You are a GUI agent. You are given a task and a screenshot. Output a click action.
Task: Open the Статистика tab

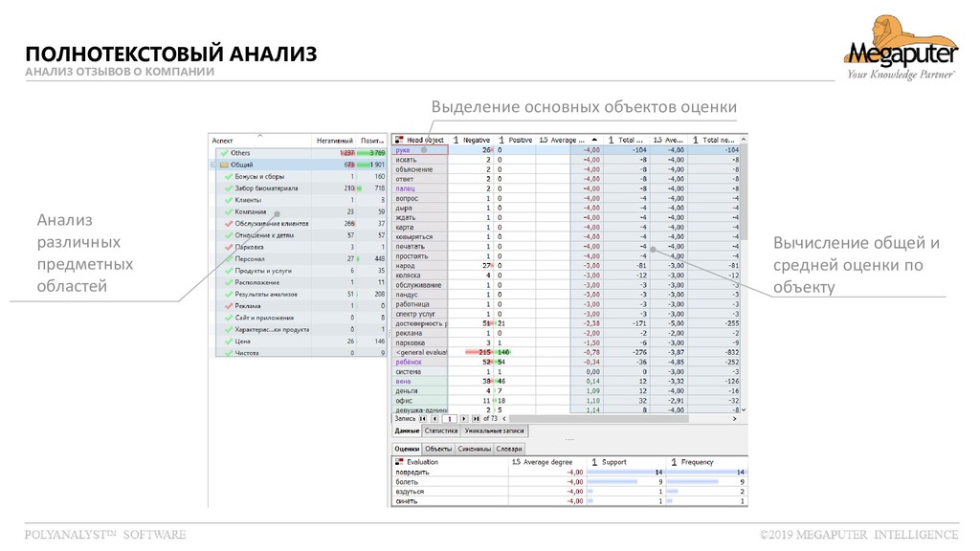[441, 431]
